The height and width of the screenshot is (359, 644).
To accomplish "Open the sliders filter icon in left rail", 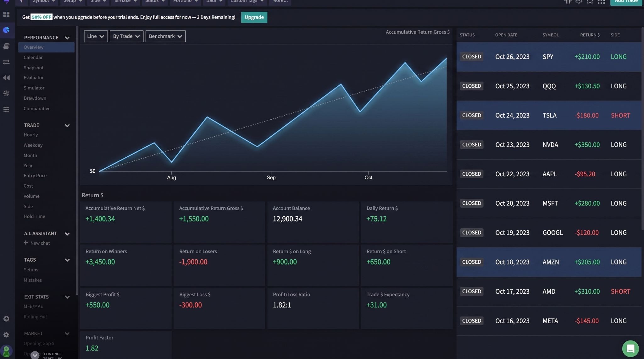I will coord(6,109).
